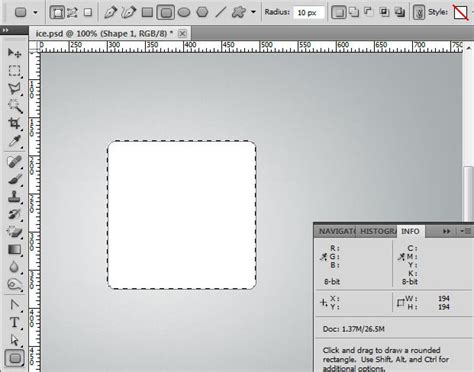Screen dimensions: 474x372
Task: Choose Rectangle shape in options bar
Action: [147, 13]
